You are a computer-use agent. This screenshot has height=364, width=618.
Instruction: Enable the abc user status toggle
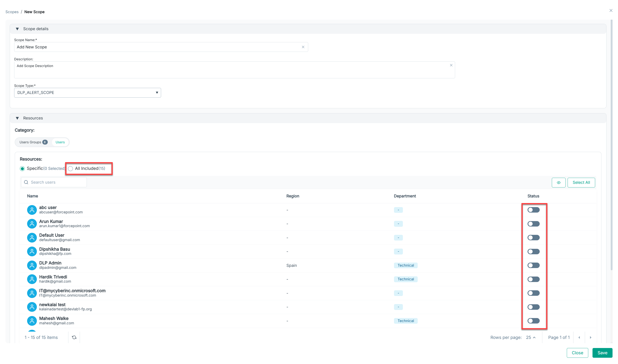coord(533,210)
